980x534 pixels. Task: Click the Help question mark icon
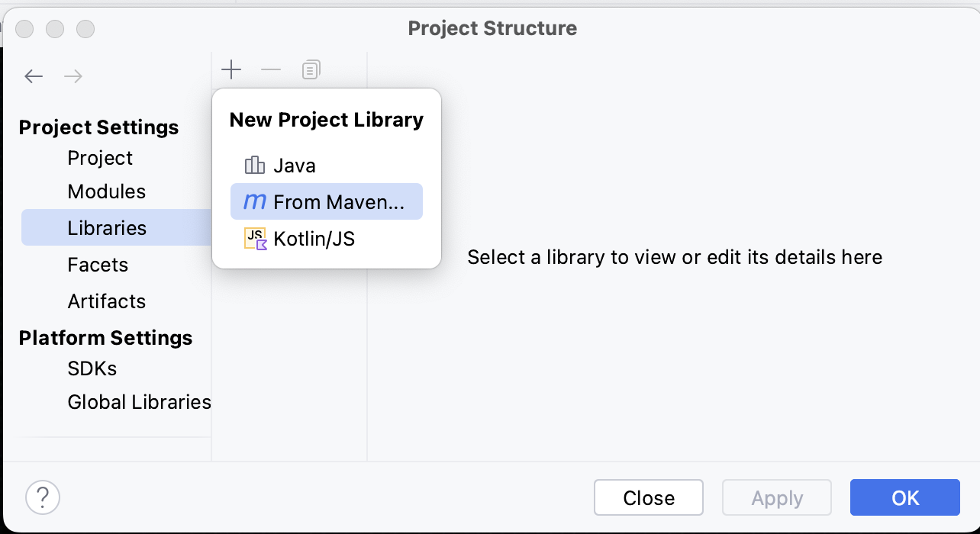[43, 497]
